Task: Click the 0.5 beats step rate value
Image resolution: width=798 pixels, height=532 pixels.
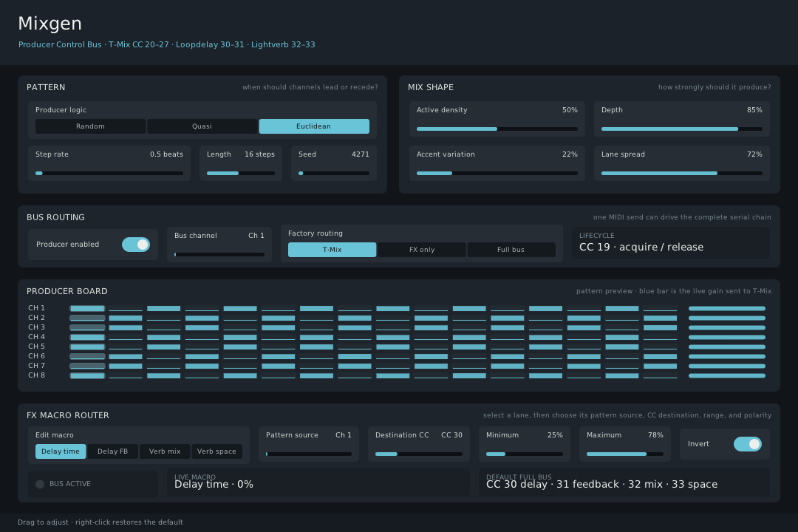Action: 166,154
